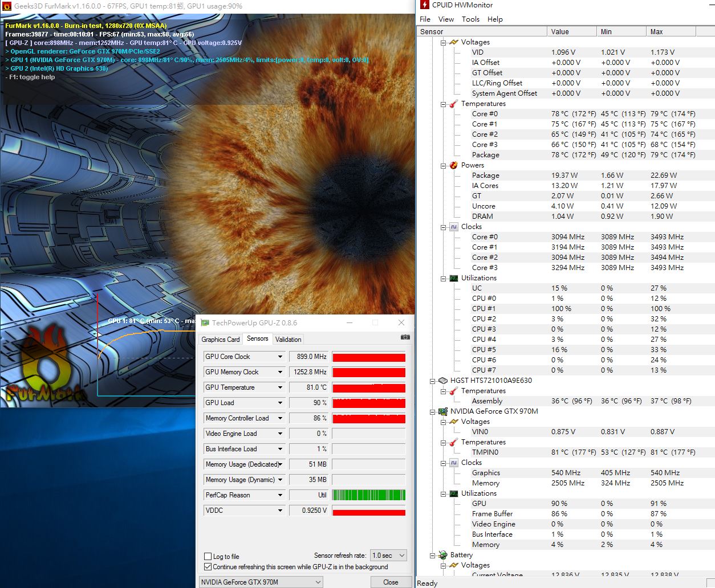Collapse the Powers tree node
Screen dimensions: 715x588
click(x=444, y=165)
